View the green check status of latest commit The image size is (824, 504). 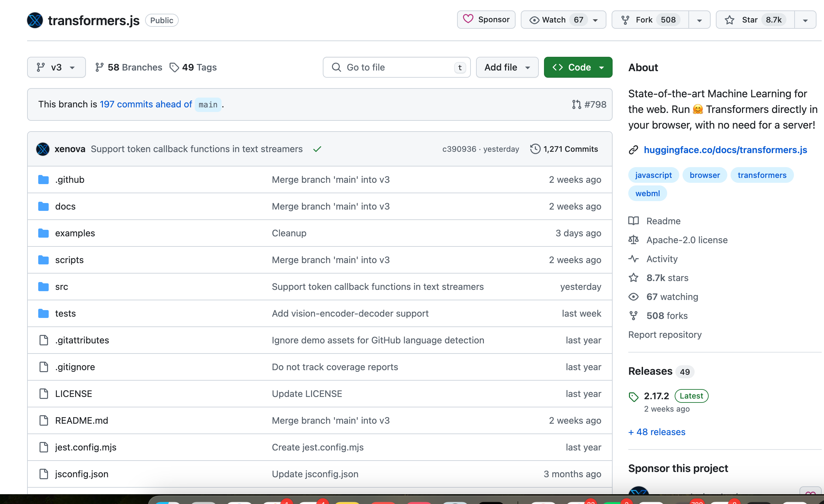point(317,149)
